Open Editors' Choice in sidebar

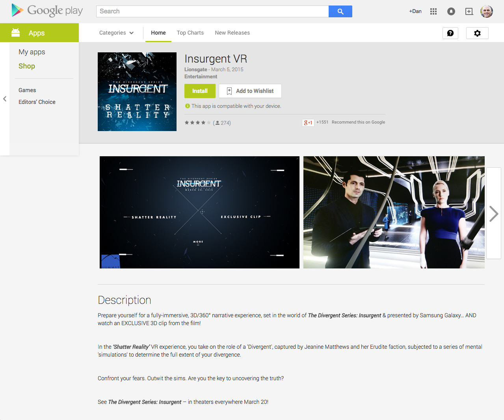(37, 102)
